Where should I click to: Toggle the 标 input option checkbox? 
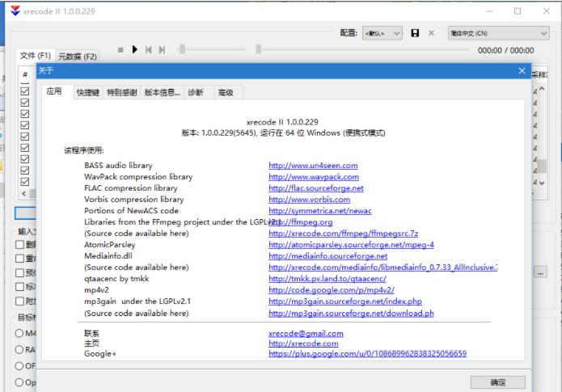coord(19,287)
